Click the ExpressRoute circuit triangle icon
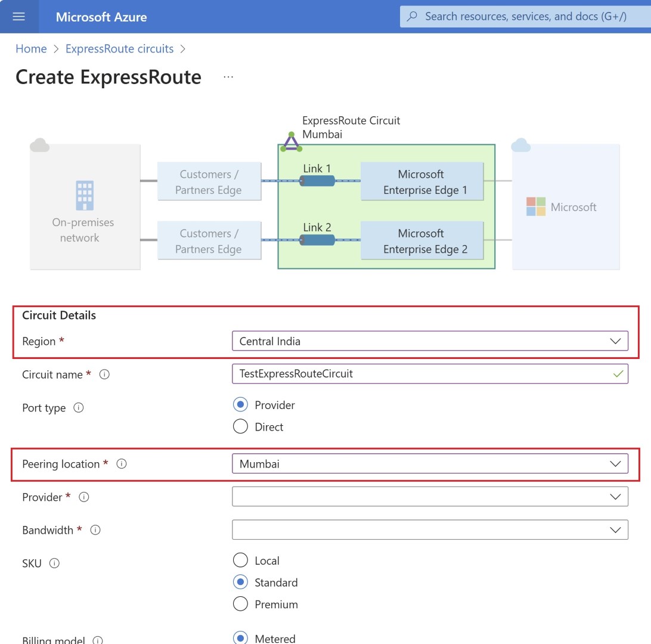Screen dimensions: 651x644 click(x=291, y=141)
